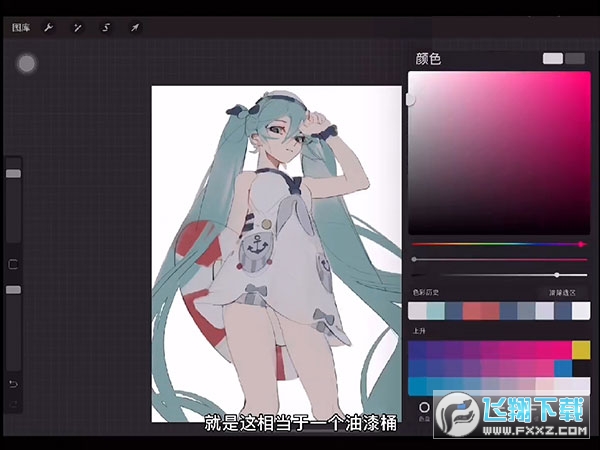Pick the slate gray-blue history swatch
The height and width of the screenshot is (450, 600).
[526, 311]
